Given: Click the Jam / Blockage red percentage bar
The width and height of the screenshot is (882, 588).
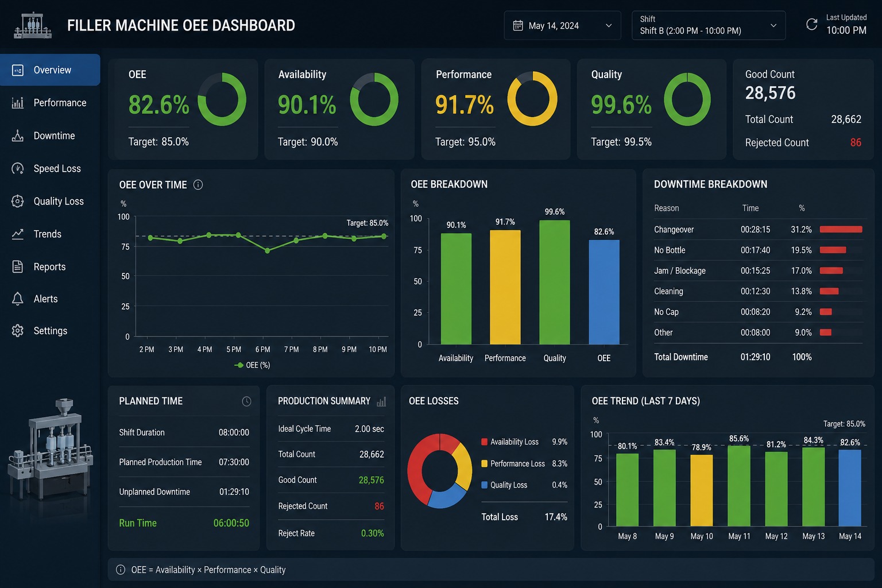Looking at the screenshot, I should coord(831,270).
